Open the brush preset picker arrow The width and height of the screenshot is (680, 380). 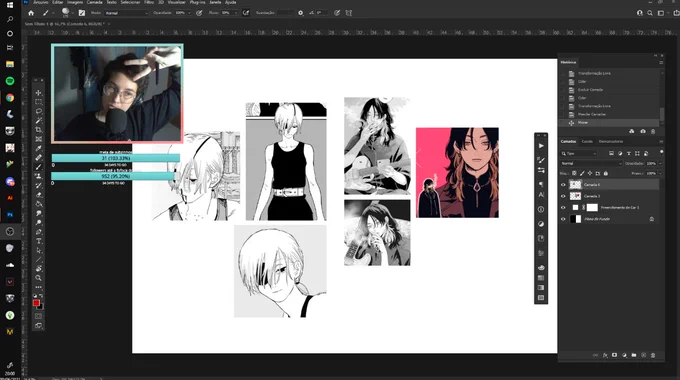point(72,13)
